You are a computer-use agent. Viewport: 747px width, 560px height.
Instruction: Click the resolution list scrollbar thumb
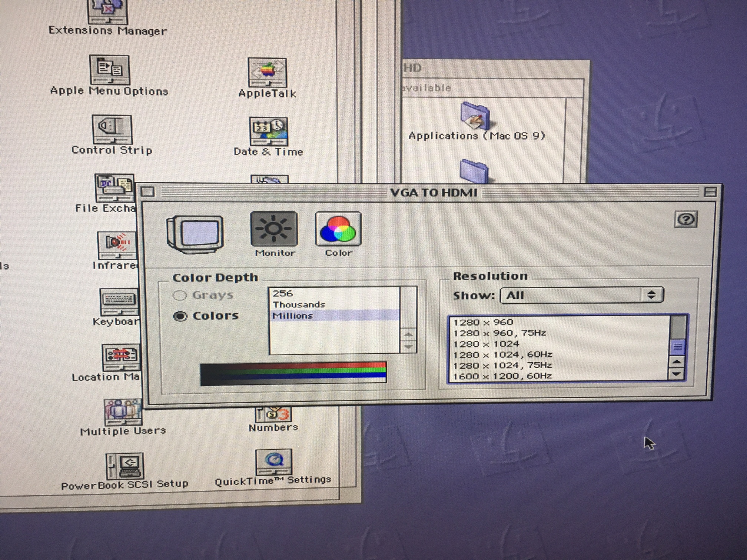tap(677, 347)
